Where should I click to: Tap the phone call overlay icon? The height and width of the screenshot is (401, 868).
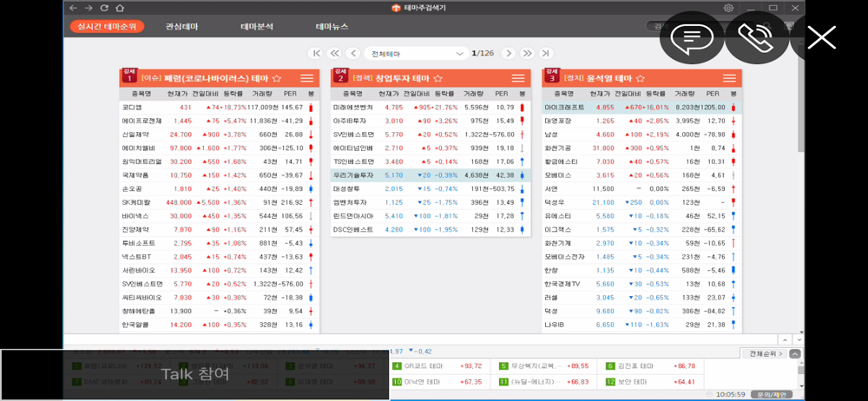point(757,38)
